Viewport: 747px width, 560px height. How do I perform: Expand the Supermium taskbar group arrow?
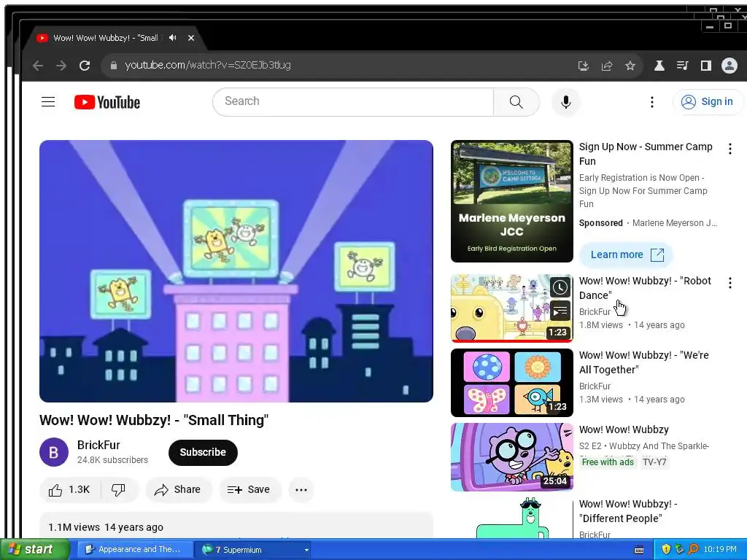(306, 550)
